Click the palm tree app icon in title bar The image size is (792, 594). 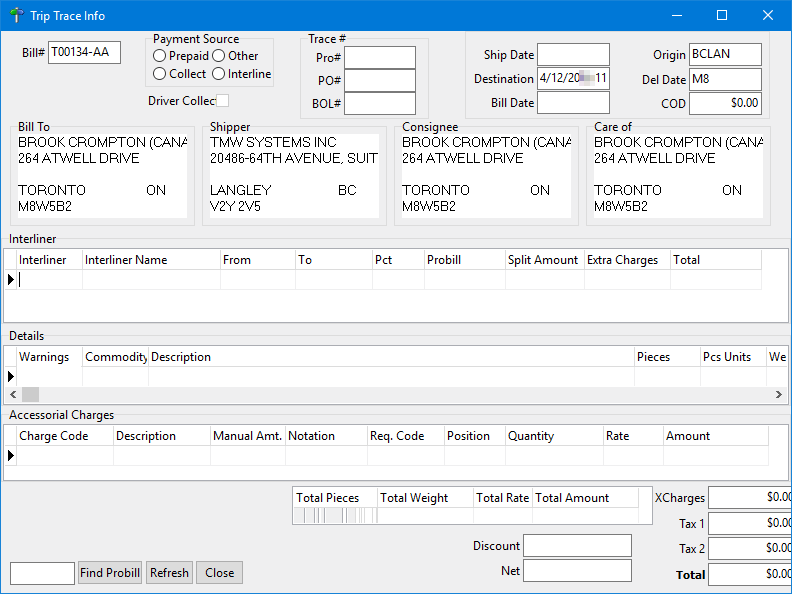[16, 15]
